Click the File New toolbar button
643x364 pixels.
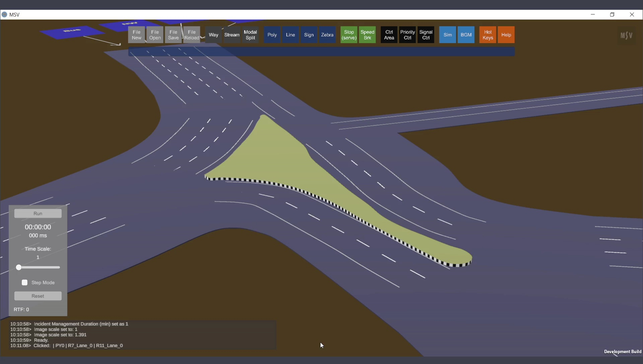(136, 35)
